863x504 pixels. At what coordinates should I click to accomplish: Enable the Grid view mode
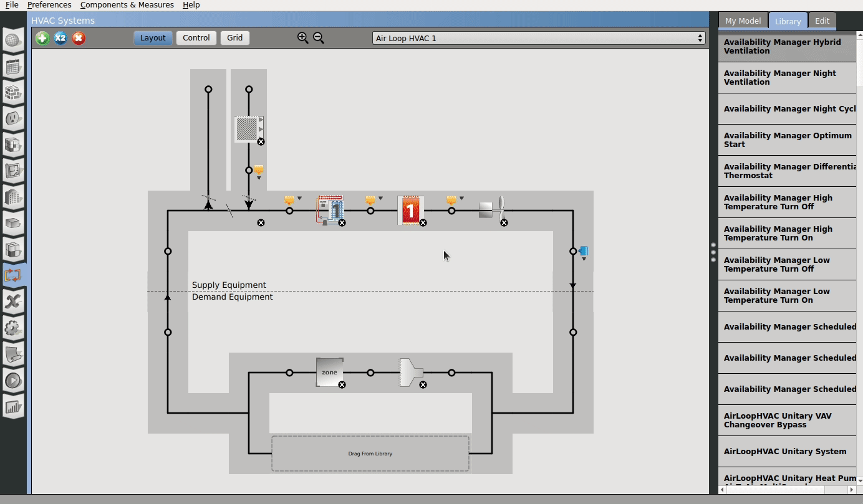click(x=234, y=37)
